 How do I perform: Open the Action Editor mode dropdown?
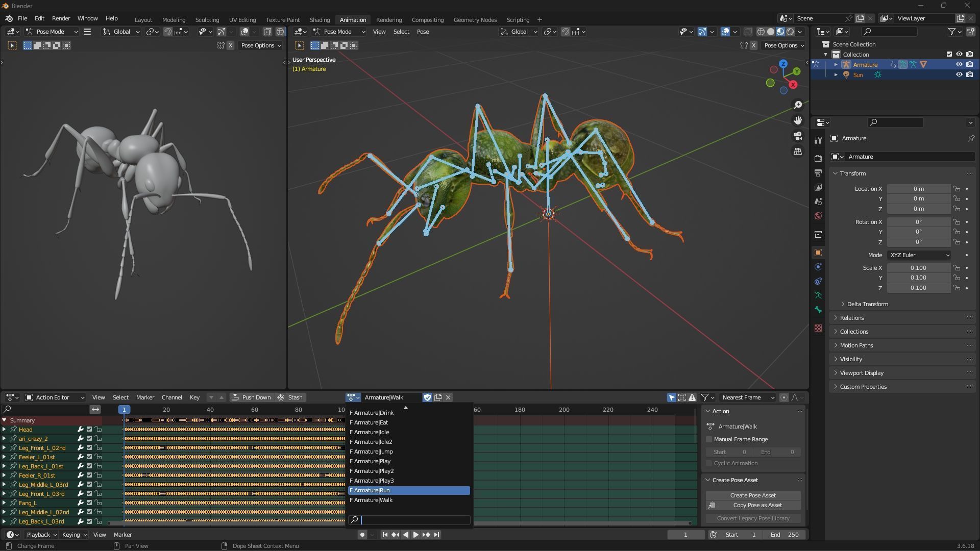(55, 397)
